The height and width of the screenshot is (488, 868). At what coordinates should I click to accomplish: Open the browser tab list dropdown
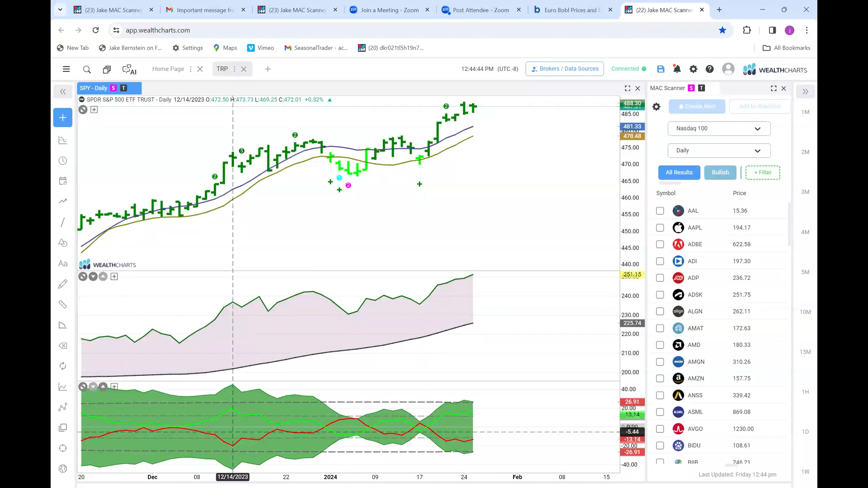(60, 9)
